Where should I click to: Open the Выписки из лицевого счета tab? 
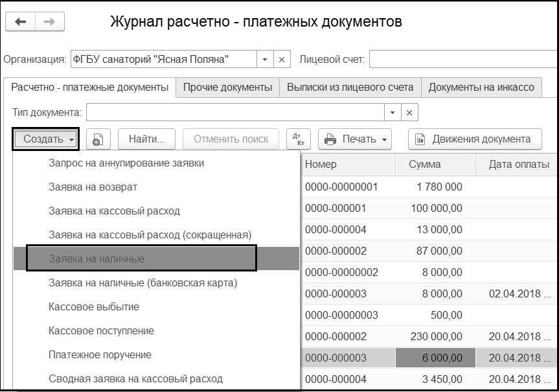pos(350,87)
